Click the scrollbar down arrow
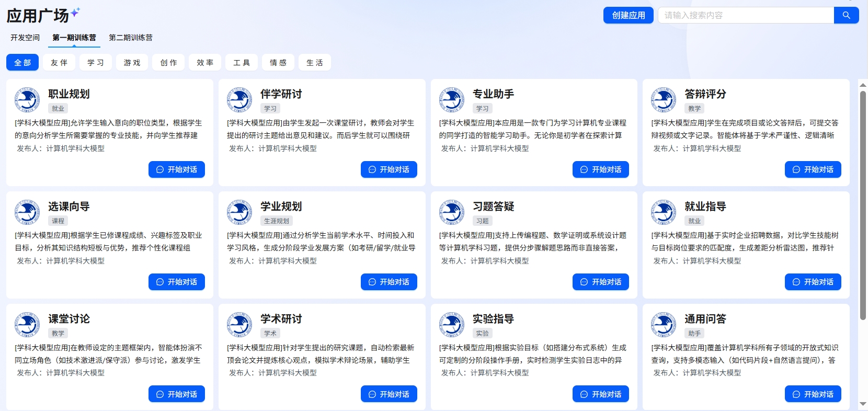Screen dimensions: 868x411 click(x=863, y=404)
